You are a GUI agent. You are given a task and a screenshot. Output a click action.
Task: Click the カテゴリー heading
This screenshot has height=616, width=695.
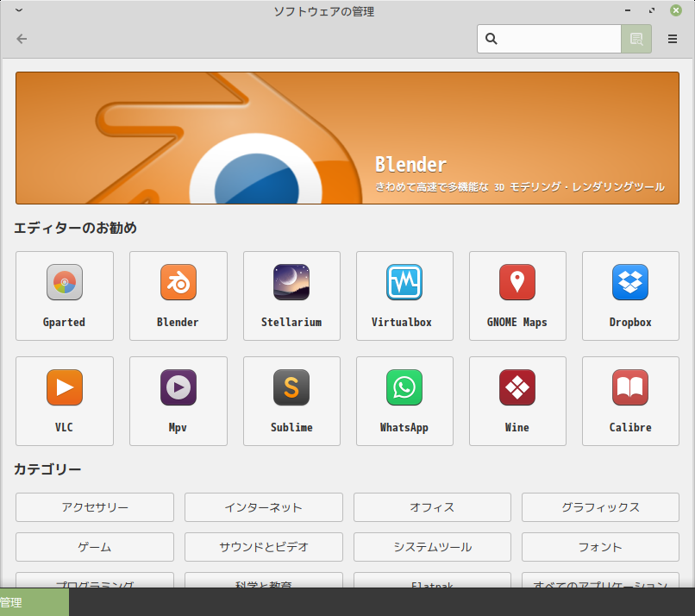(x=47, y=469)
